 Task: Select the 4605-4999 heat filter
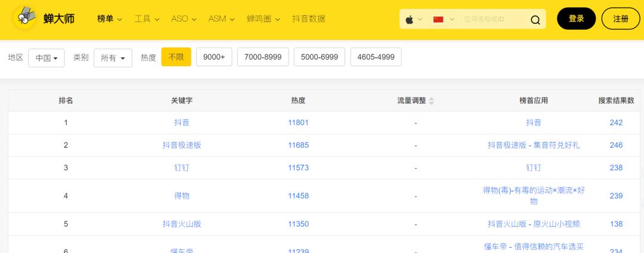coord(376,57)
